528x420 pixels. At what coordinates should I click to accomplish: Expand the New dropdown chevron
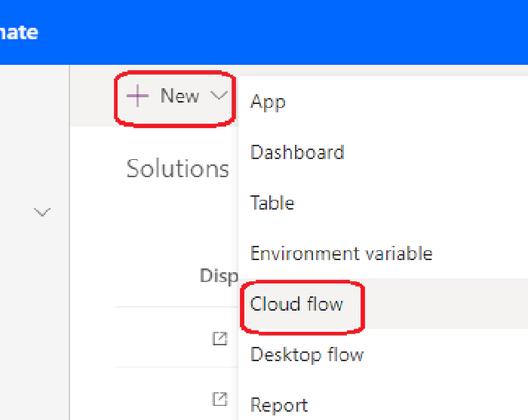(219, 96)
